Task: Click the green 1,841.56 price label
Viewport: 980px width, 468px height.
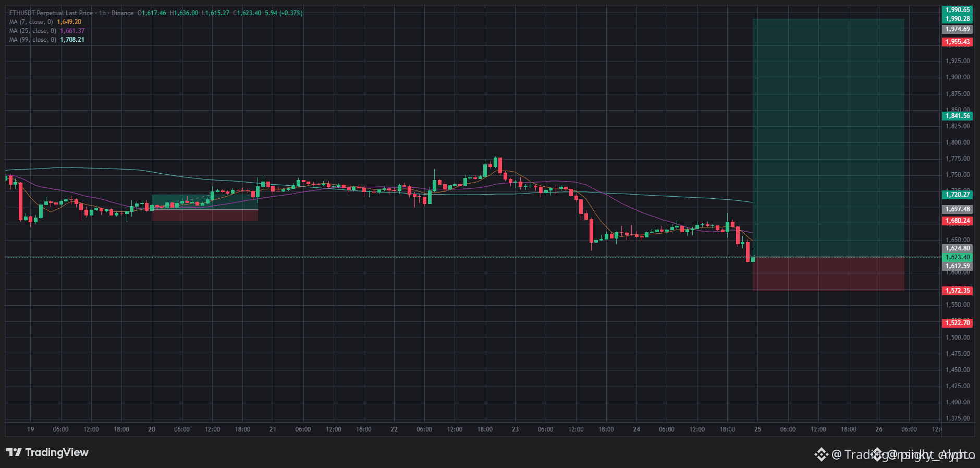Action: pos(958,116)
